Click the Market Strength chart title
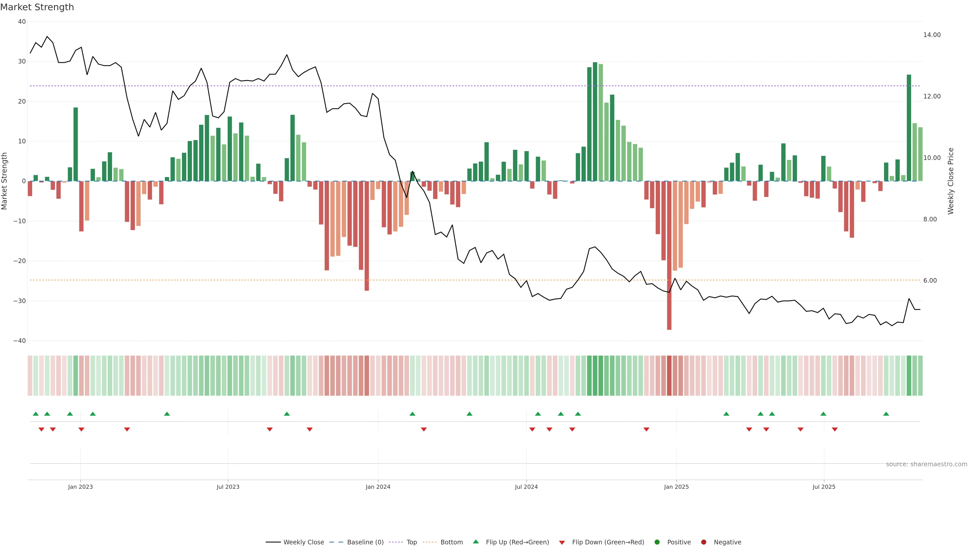This screenshot has height=551, width=980. click(37, 7)
